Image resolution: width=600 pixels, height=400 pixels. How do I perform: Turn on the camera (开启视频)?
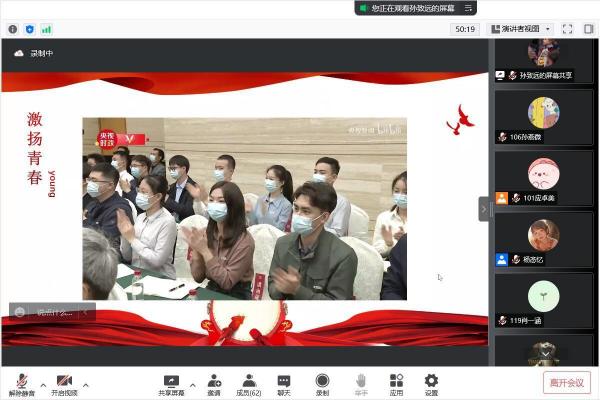(64, 382)
